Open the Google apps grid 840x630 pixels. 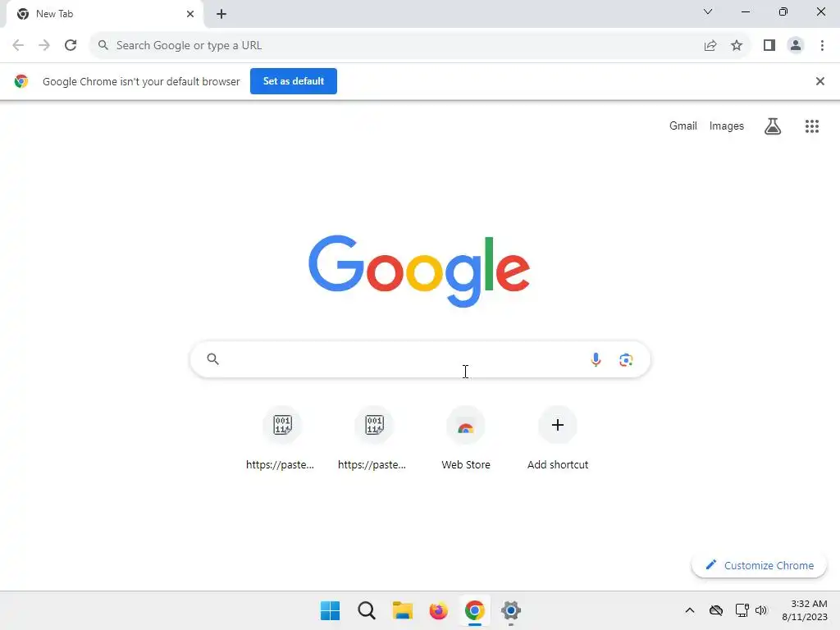811,126
